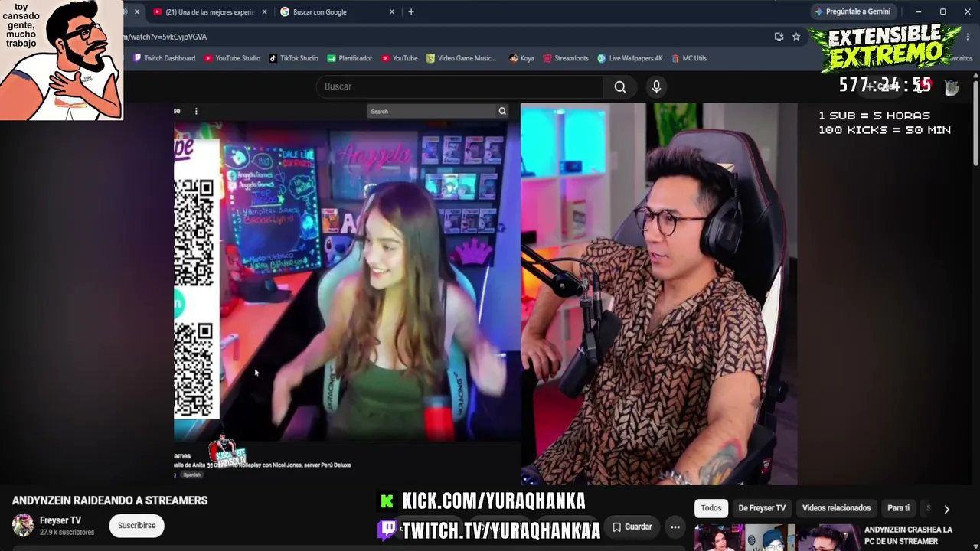The height and width of the screenshot is (551, 980).
Task: Select the 'Para ti' filter chip
Action: pyautogui.click(x=898, y=508)
